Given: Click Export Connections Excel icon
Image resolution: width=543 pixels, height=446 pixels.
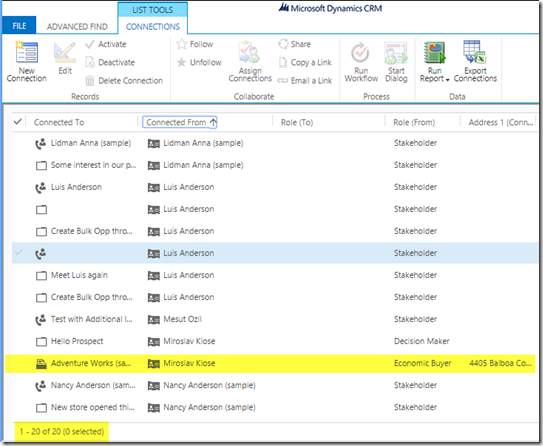Looking at the screenshot, I should tap(475, 52).
